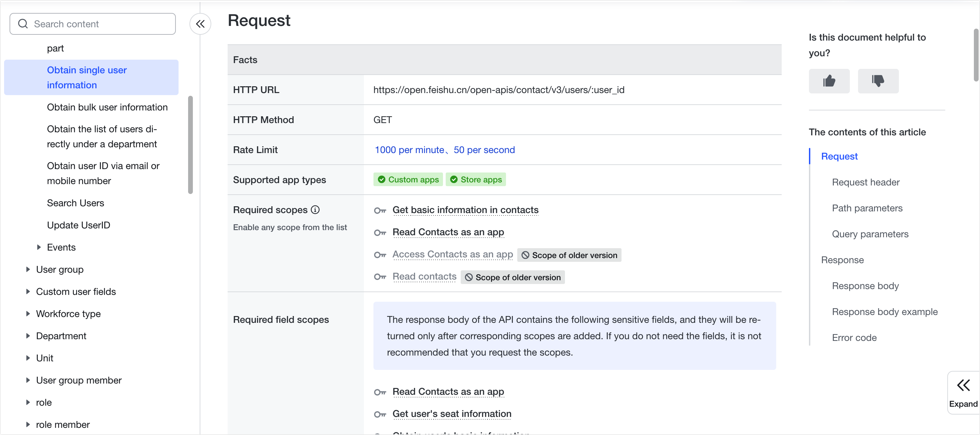Click the thumbs up helpful icon

tap(829, 81)
